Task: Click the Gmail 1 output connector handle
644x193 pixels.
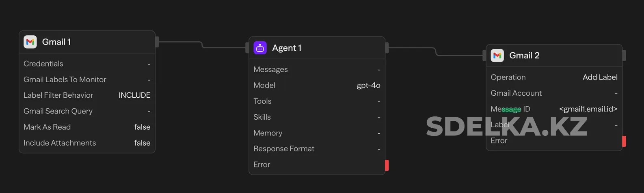Action: [x=157, y=42]
